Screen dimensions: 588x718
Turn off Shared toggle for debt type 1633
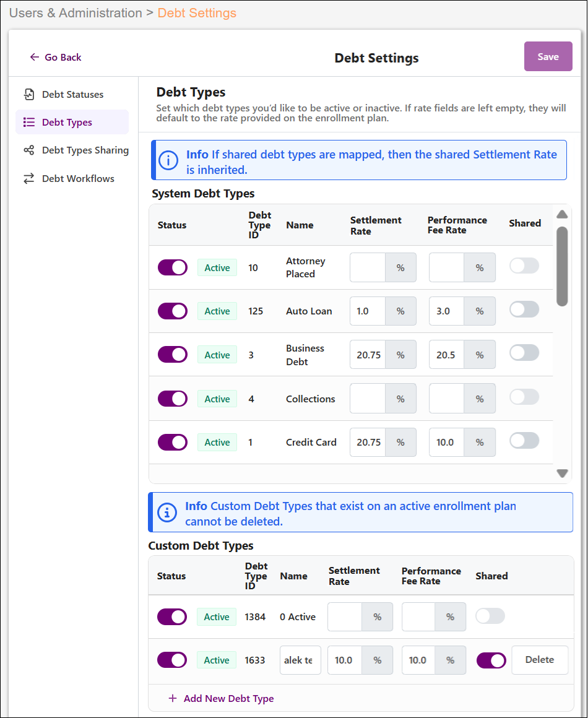(491, 660)
